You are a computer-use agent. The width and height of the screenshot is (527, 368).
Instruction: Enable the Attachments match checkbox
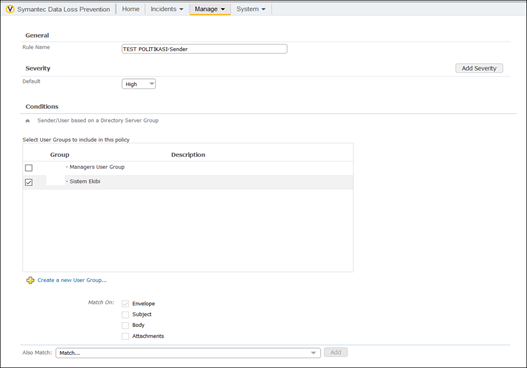(125, 336)
